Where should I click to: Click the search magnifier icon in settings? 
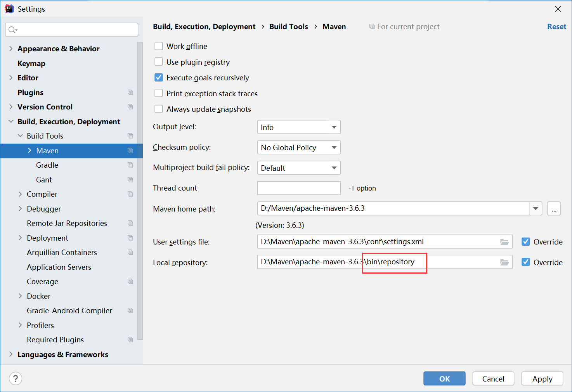click(13, 30)
